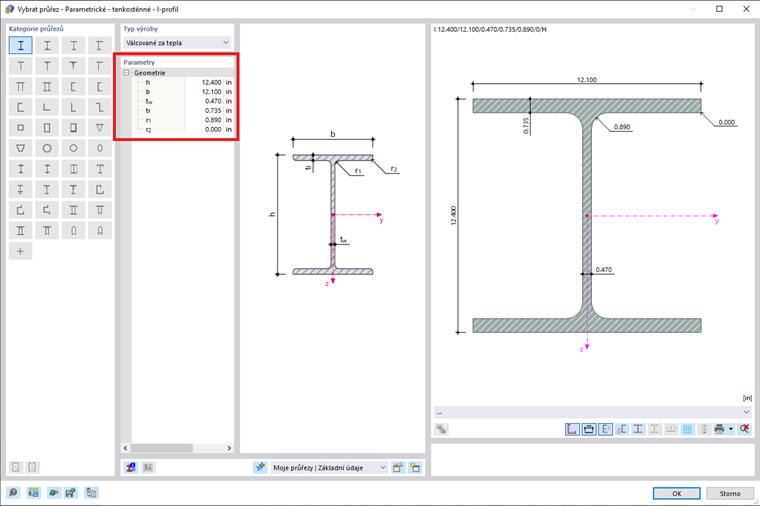760x506 pixels.
Task: Select the Z-shaped section category icon
Action: pos(99,107)
